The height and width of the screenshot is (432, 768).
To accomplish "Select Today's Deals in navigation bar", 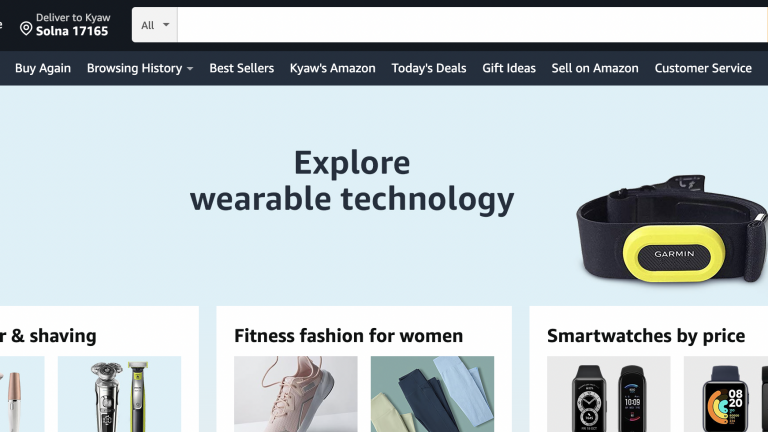I will [x=429, y=68].
